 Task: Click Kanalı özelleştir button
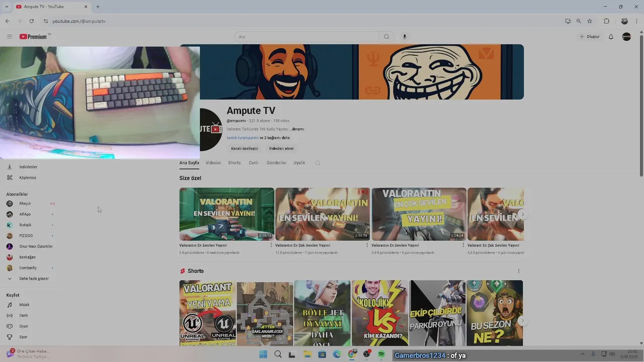245,148
